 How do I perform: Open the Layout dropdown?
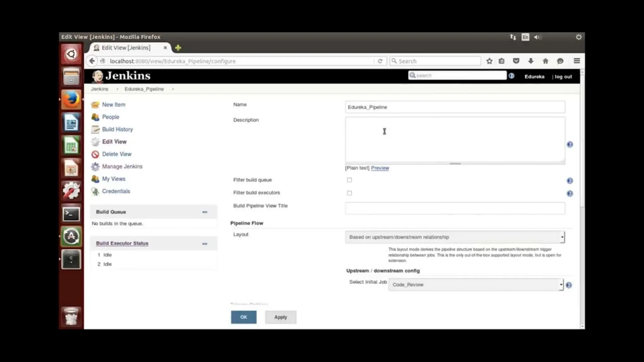click(455, 237)
